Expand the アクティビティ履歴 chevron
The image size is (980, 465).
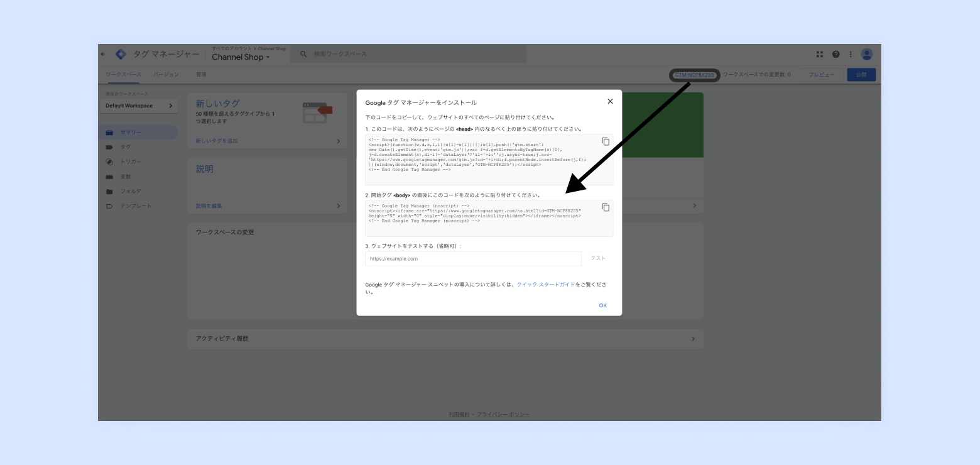693,339
